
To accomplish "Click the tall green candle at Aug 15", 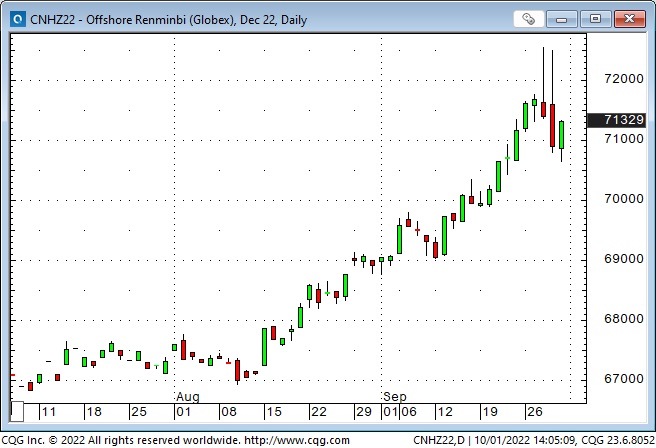I will click(x=264, y=347).
